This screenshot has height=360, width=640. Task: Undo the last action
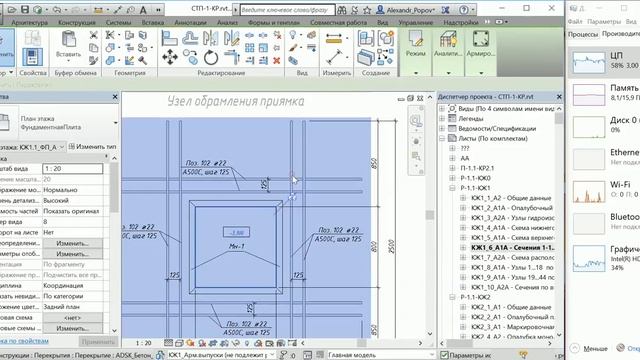(x=57, y=9)
